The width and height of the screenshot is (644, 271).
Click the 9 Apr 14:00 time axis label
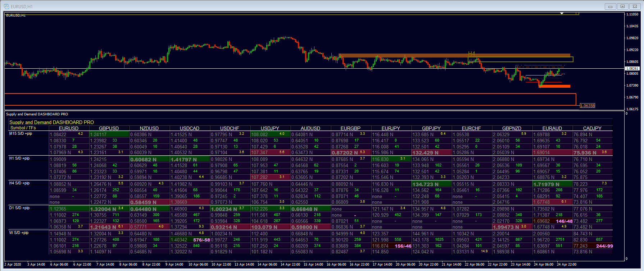point(174,265)
